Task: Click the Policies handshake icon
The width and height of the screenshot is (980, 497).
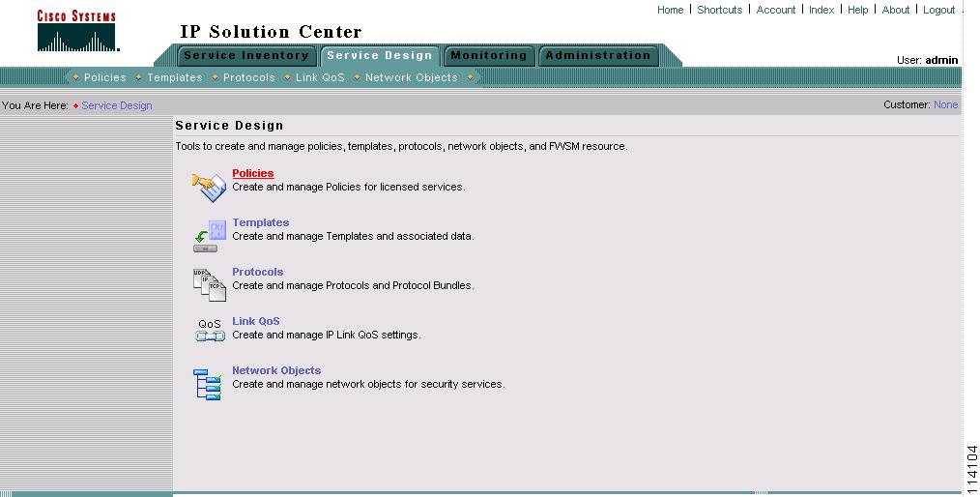Action: tap(209, 187)
